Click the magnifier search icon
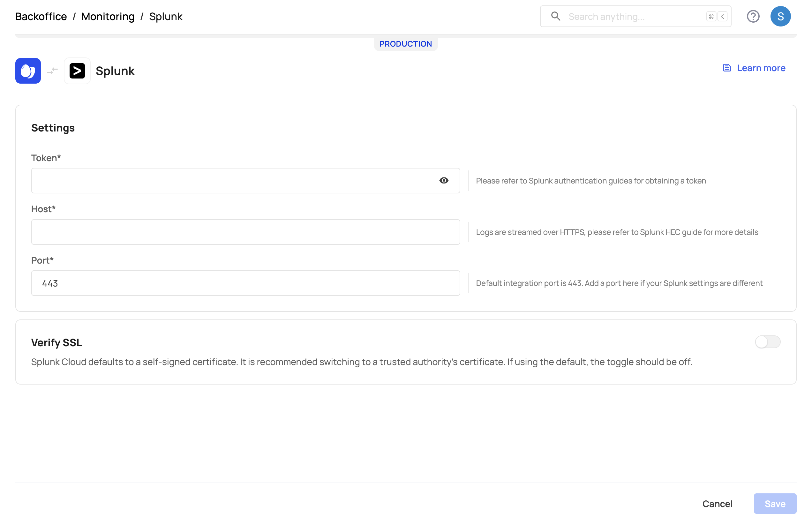 coord(555,16)
